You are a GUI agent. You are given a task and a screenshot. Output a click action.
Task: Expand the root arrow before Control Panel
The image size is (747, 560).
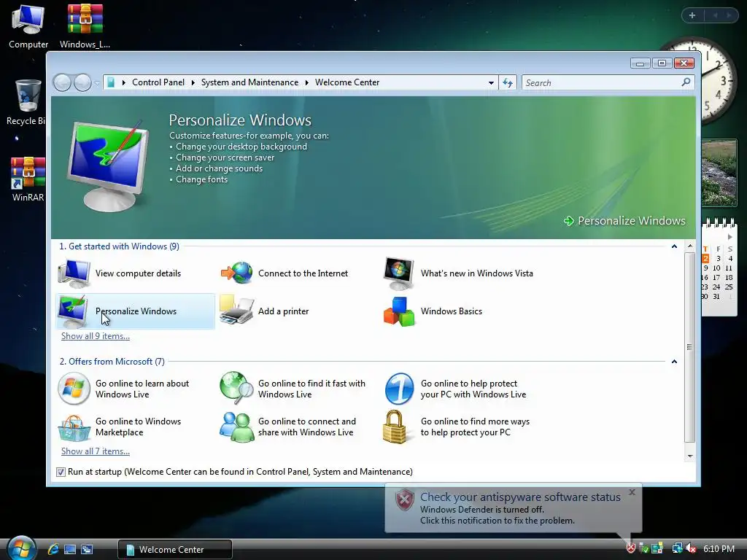click(x=124, y=82)
